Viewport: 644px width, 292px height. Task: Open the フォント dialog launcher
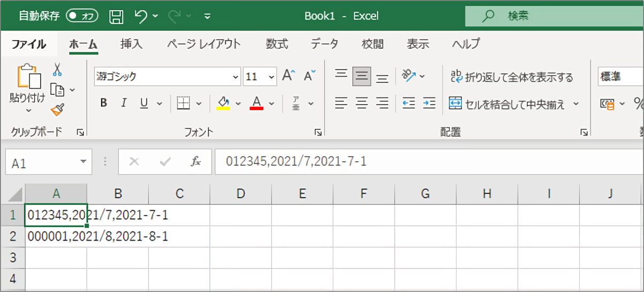click(318, 132)
